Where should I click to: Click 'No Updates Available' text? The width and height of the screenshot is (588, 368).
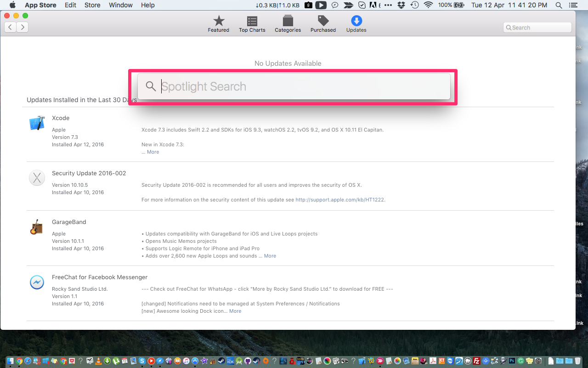[288, 63]
